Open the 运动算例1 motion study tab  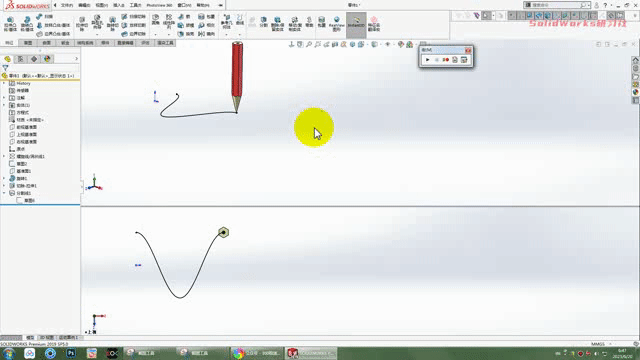pos(68,338)
